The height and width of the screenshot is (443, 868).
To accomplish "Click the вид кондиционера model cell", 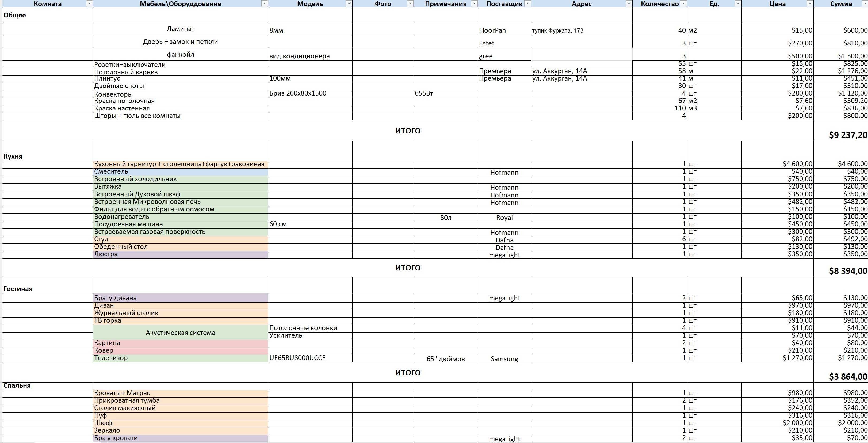I will coord(310,54).
